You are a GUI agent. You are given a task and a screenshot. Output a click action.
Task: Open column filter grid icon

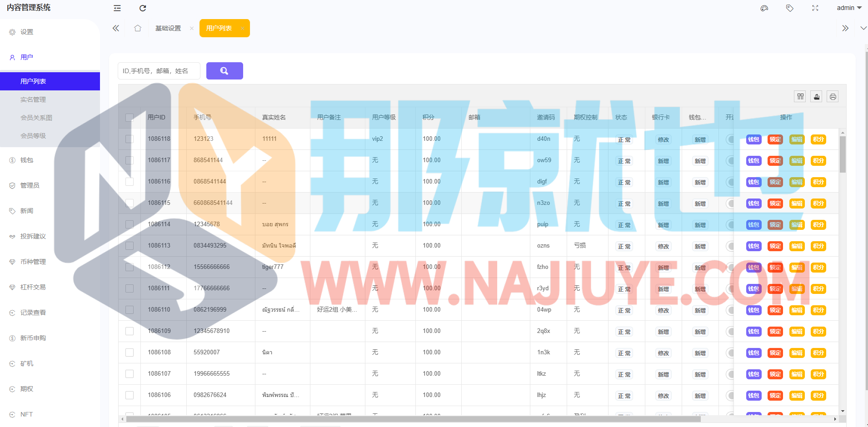pyautogui.click(x=800, y=96)
